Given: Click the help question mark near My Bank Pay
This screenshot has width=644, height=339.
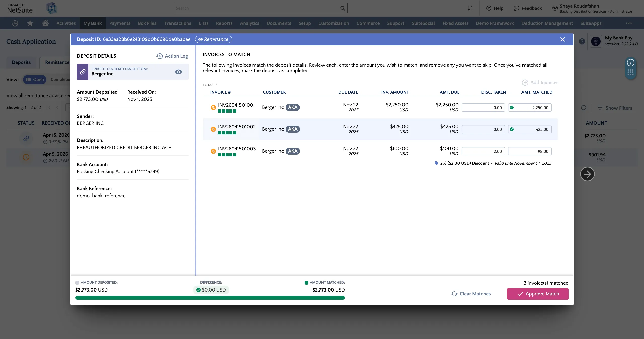Looking at the screenshot, I should [582, 41].
